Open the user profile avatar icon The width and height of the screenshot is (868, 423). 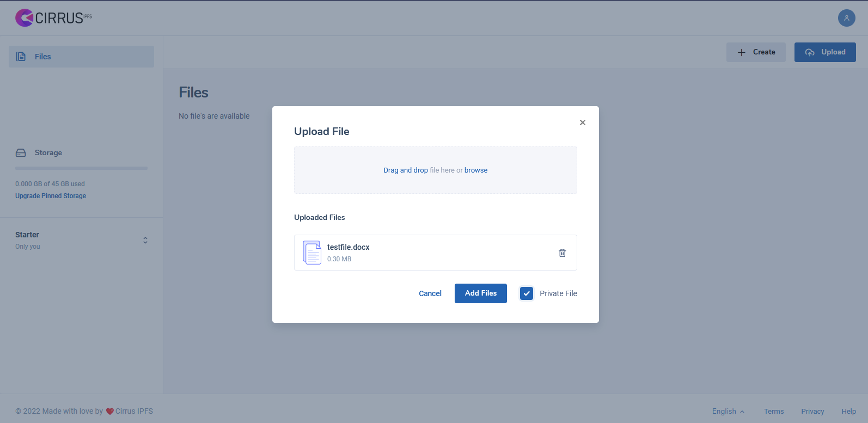point(846,18)
